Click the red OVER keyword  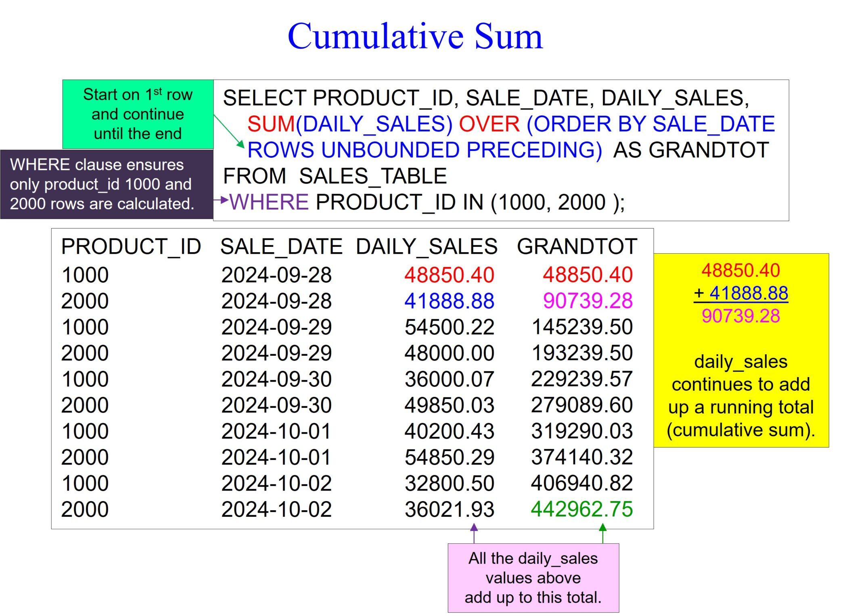point(489,124)
